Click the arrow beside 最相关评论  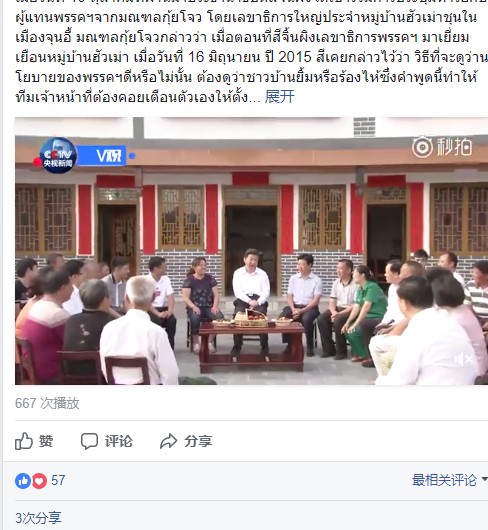[x=485, y=479]
